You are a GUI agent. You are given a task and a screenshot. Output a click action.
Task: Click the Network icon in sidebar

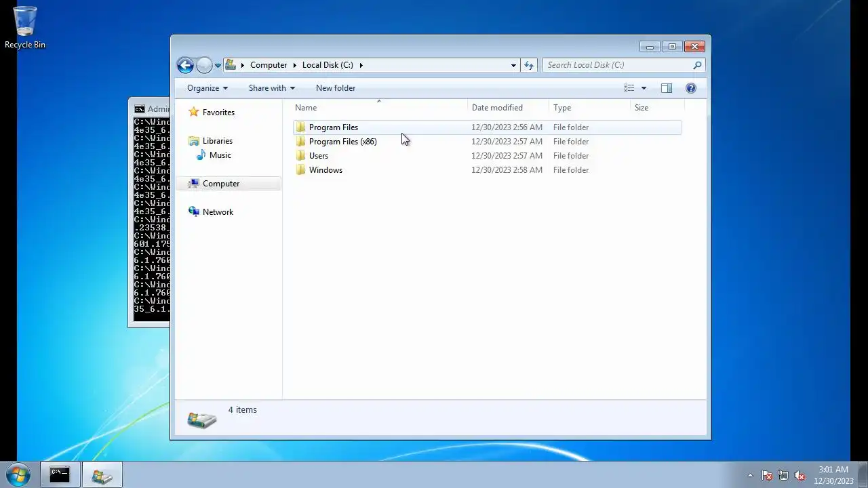pyautogui.click(x=194, y=211)
